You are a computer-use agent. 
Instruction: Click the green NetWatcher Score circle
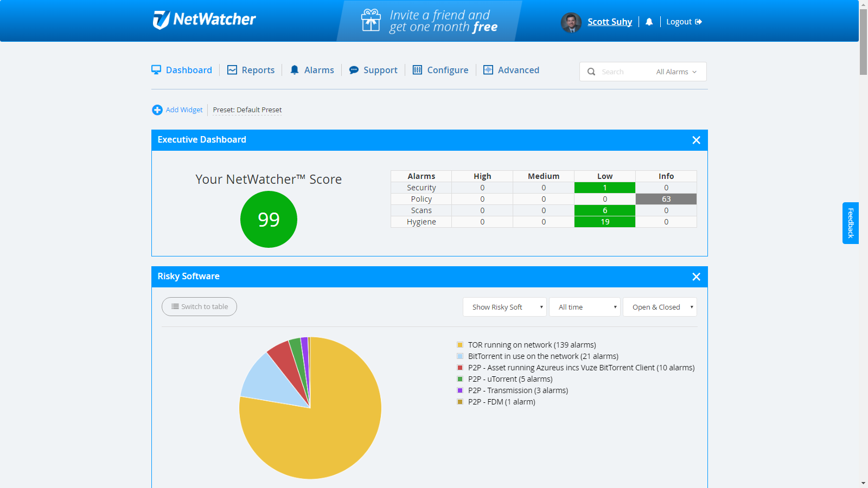coord(269,219)
